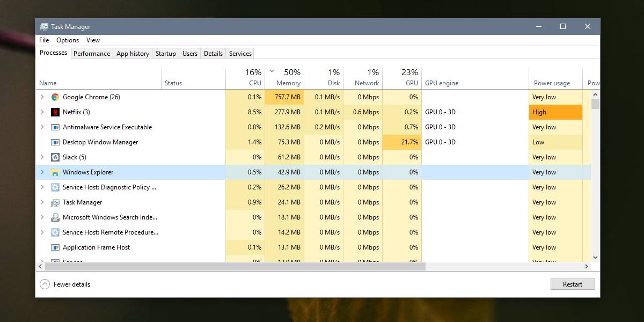This screenshot has width=644, height=322.
Task: Click the Memory column sort indicator
Action: point(272,70)
